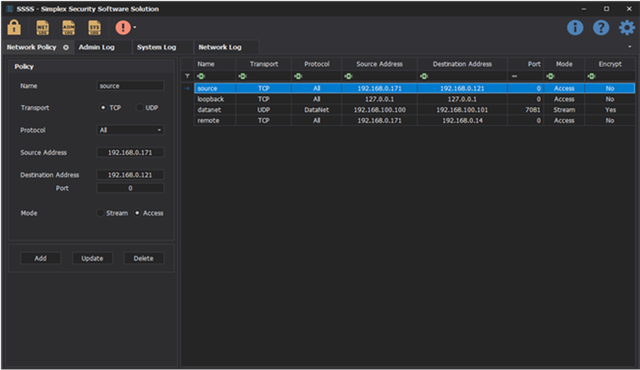Choose the Stream mode radio button
640x370 pixels.
100,213
